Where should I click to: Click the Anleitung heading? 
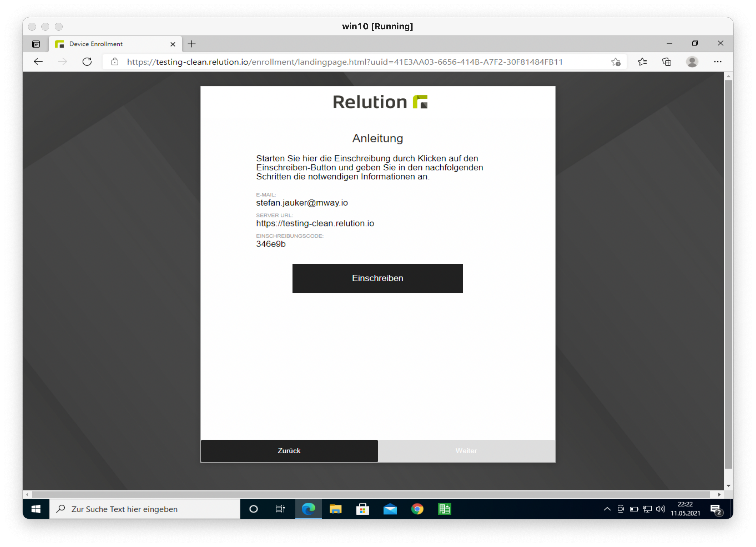(x=378, y=138)
